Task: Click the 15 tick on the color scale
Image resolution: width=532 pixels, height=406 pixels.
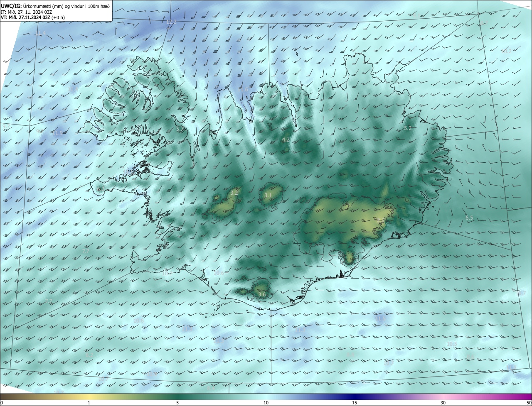Action: point(355,403)
